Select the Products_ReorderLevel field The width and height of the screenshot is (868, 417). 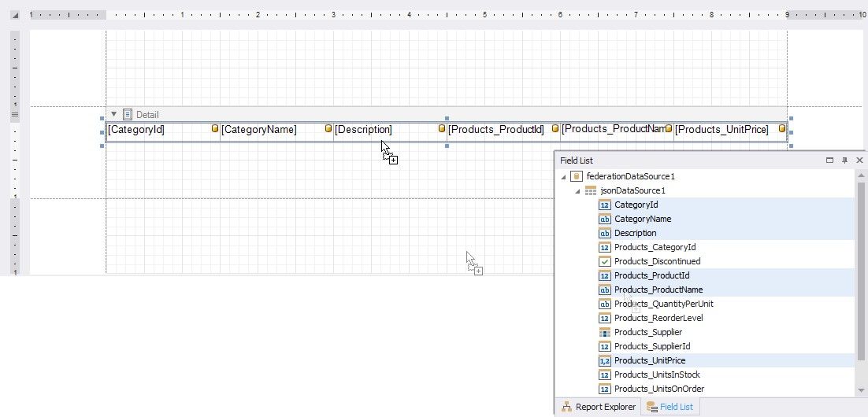click(658, 318)
